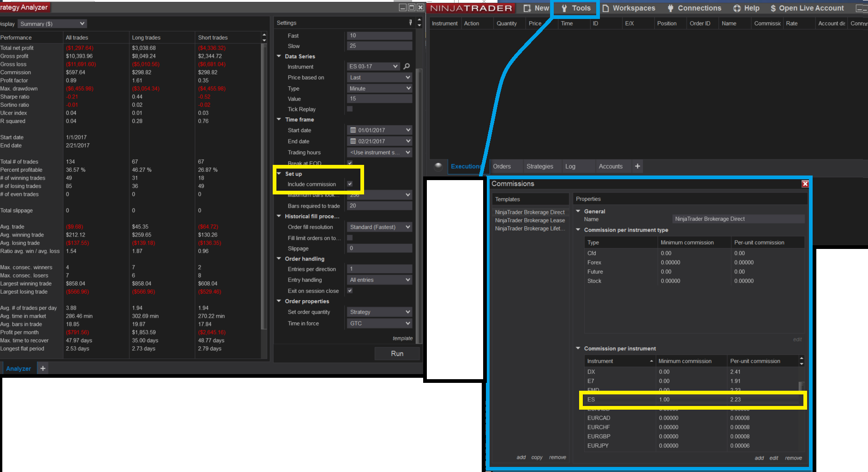Viewport: 868px width, 472px height.
Task: Pin the Settings panel with the pin icon
Action: click(x=410, y=23)
